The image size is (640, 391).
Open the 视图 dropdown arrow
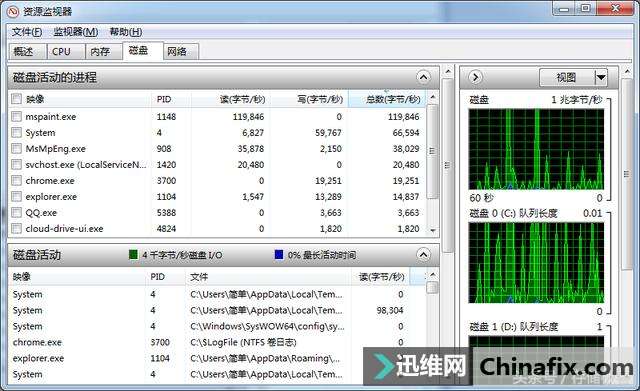tap(601, 77)
